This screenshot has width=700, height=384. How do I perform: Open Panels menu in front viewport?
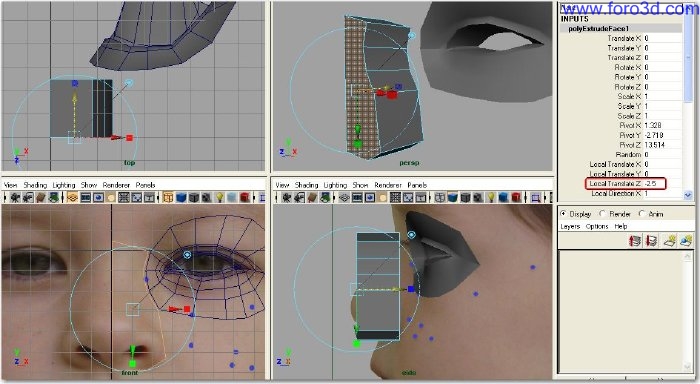point(146,185)
